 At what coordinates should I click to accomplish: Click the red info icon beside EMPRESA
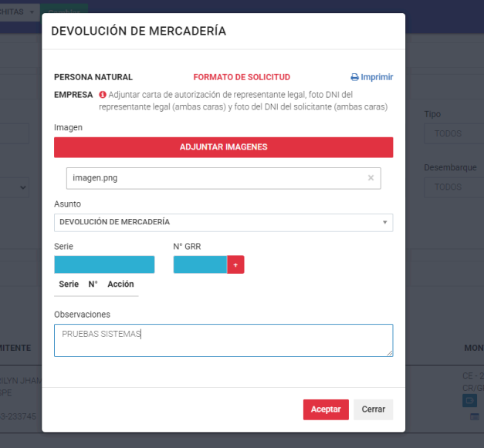(102, 94)
